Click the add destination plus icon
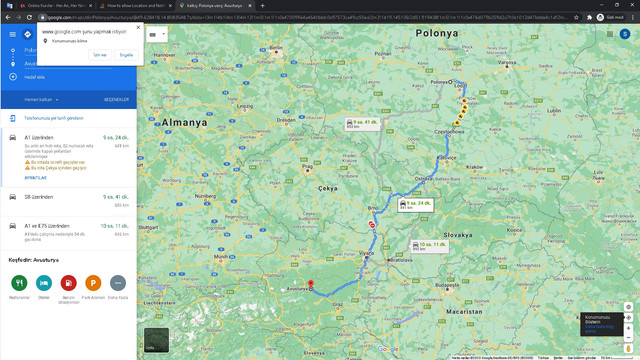The image size is (640, 360). tap(13, 77)
